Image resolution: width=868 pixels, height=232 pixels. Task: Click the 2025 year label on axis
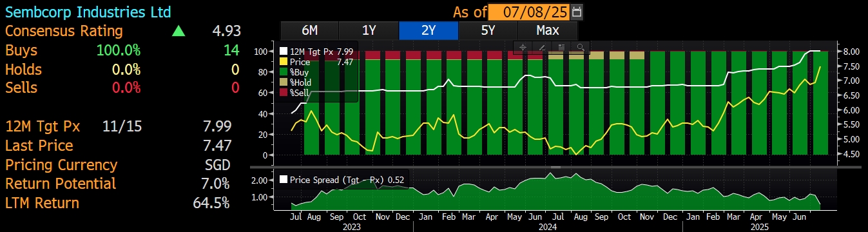(x=760, y=227)
